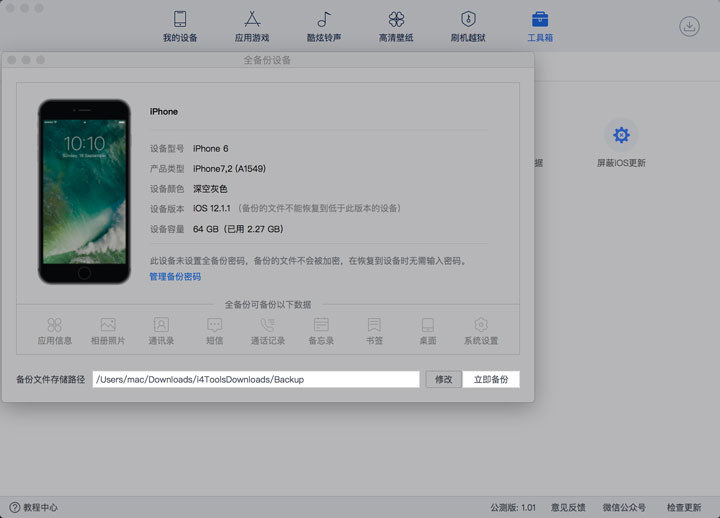Screen dimensions: 720x518
Task: Click the 备忘录 notes icon
Action: pyautogui.click(x=321, y=325)
